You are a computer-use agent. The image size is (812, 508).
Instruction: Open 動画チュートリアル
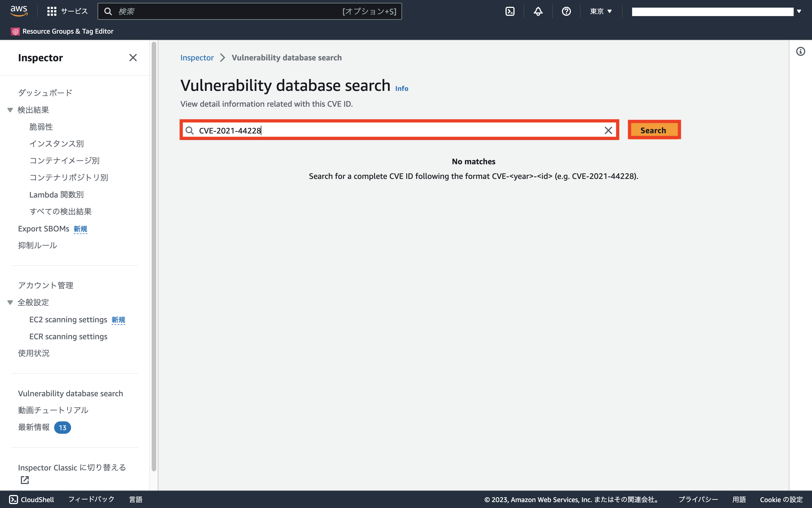coord(53,410)
